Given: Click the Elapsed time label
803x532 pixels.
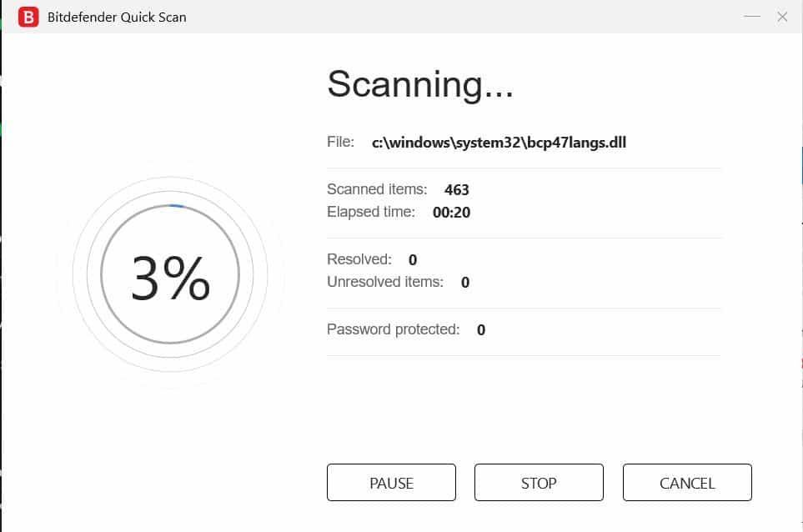Looking at the screenshot, I should point(371,212).
